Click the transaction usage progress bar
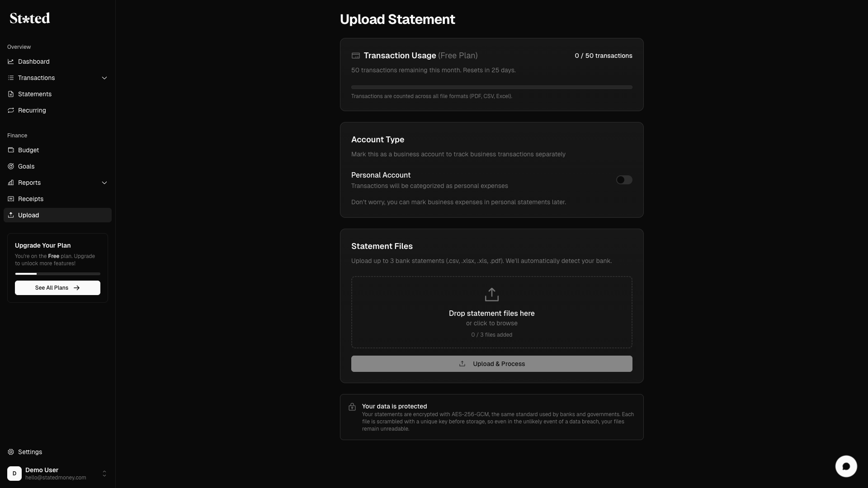The image size is (868, 488). pyautogui.click(x=491, y=87)
